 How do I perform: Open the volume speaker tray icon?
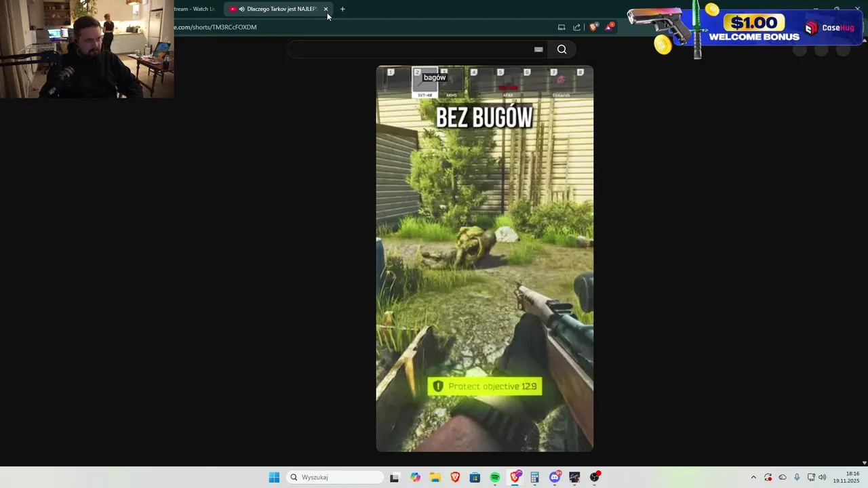coord(823,477)
